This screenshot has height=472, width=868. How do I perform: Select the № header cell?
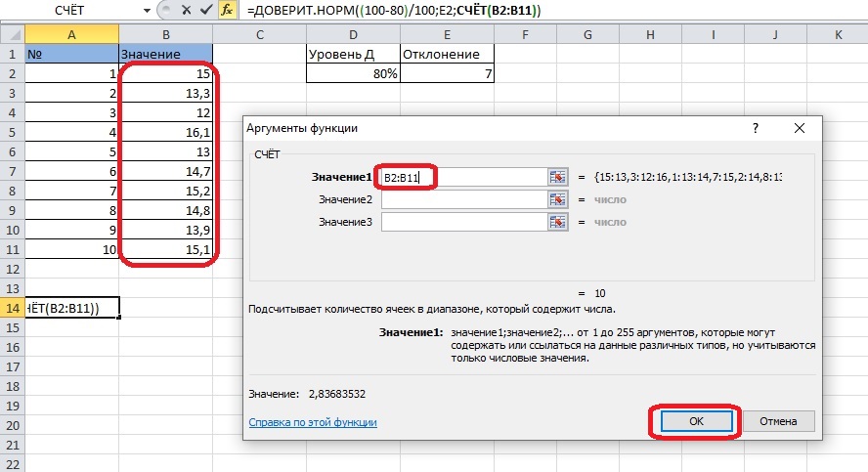(x=71, y=54)
